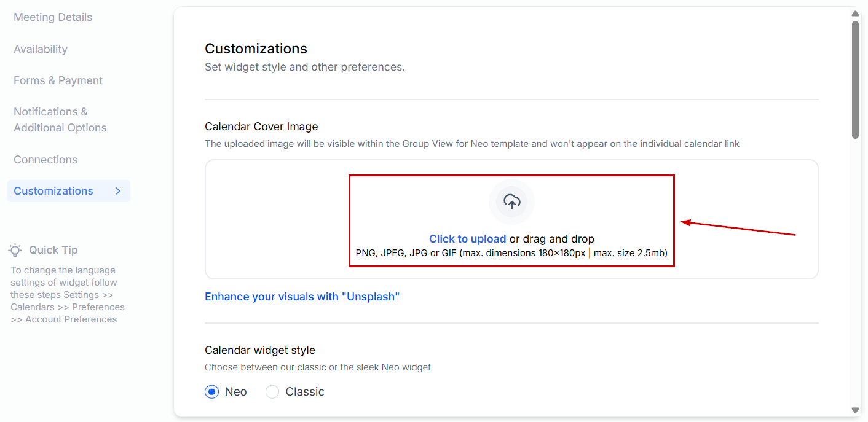Click the "Click to upload" link
Image resolution: width=868 pixels, height=422 pixels.
(467, 239)
